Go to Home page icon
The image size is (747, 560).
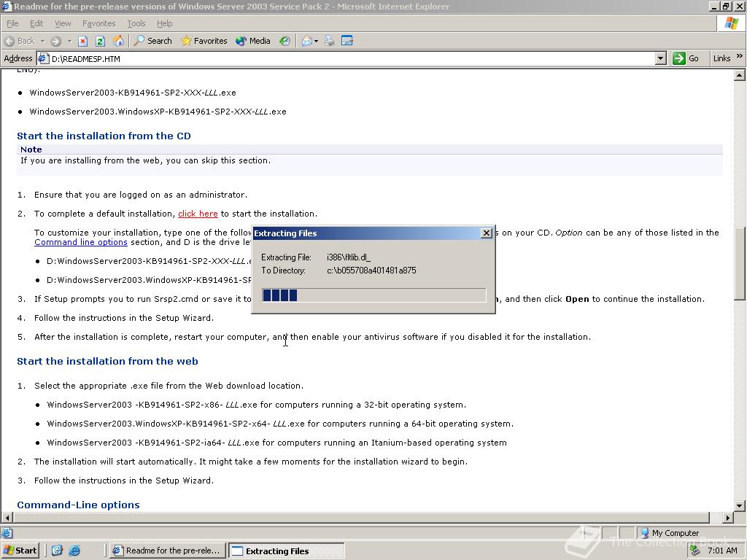click(x=118, y=41)
